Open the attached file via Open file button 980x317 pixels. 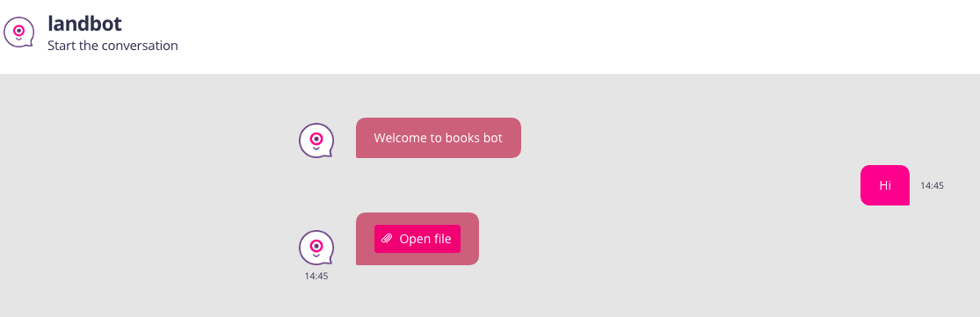coord(417,239)
